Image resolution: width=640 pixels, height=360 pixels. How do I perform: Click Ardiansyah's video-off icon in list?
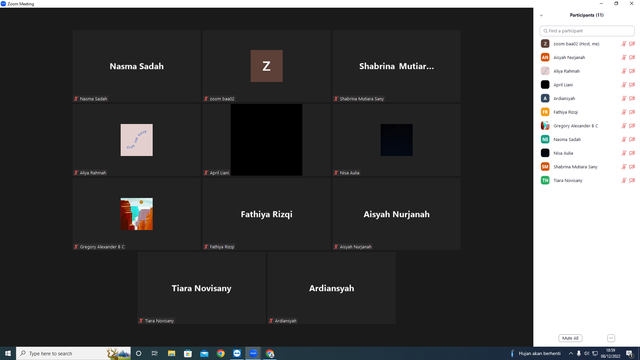coord(632,98)
